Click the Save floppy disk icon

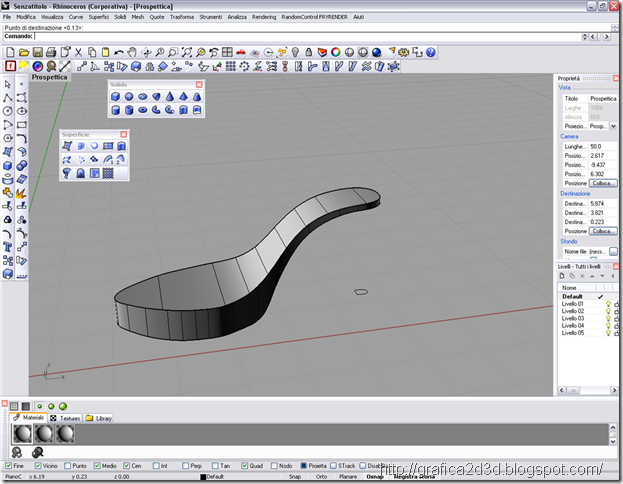37,52
